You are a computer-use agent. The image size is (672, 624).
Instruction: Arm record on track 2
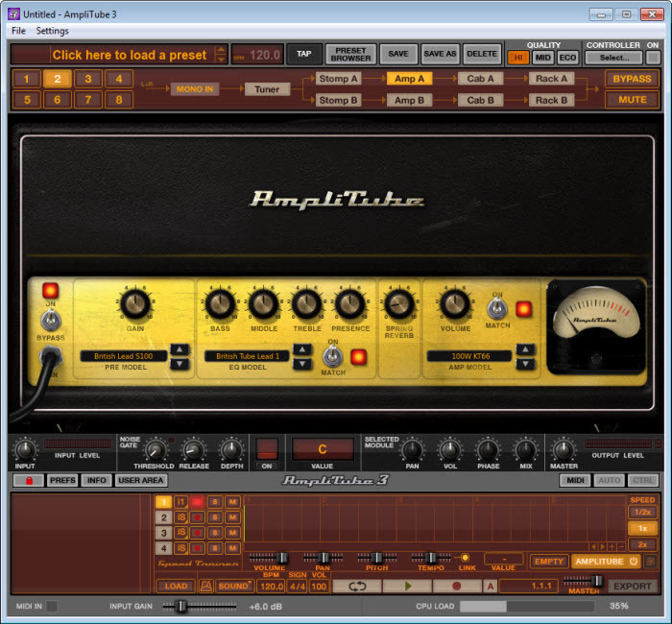(197, 517)
